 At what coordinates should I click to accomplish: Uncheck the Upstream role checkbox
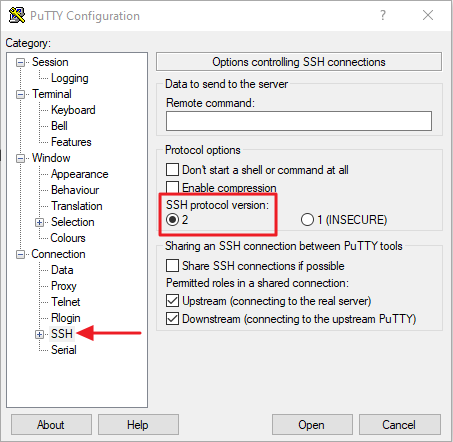pyautogui.click(x=172, y=301)
